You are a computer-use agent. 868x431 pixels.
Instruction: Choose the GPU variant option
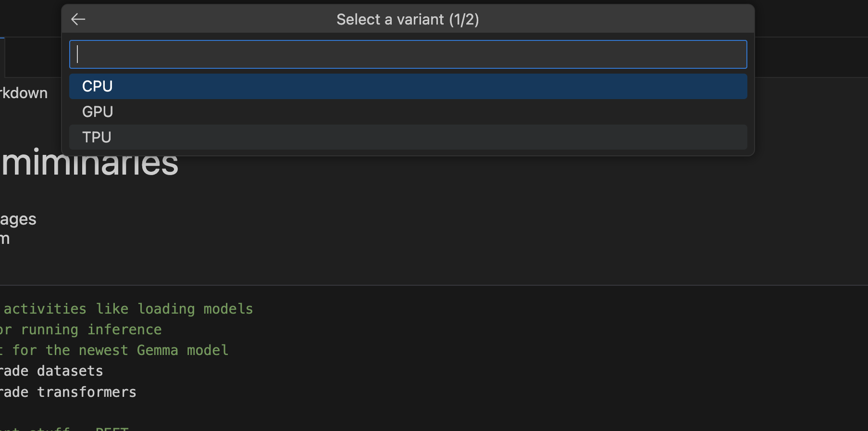click(x=98, y=112)
